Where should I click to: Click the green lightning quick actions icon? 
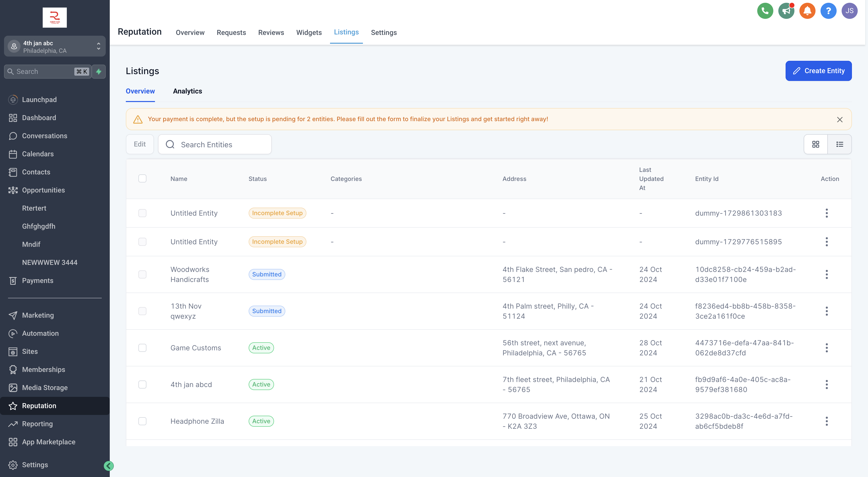[x=99, y=71]
